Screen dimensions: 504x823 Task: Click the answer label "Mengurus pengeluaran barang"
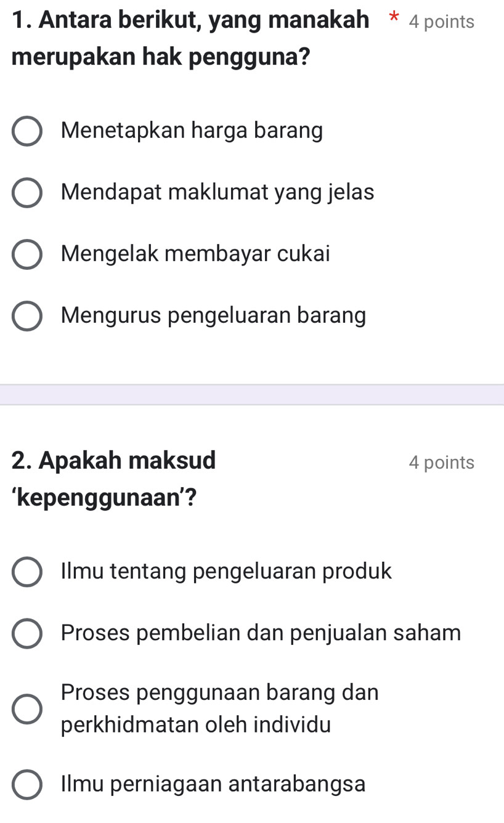tap(212, 315)
